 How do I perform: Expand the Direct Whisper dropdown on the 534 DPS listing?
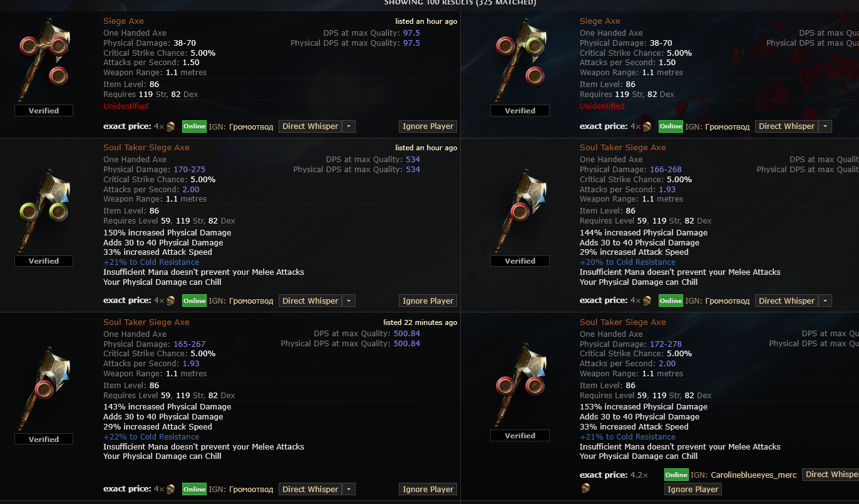pos(349,301)
